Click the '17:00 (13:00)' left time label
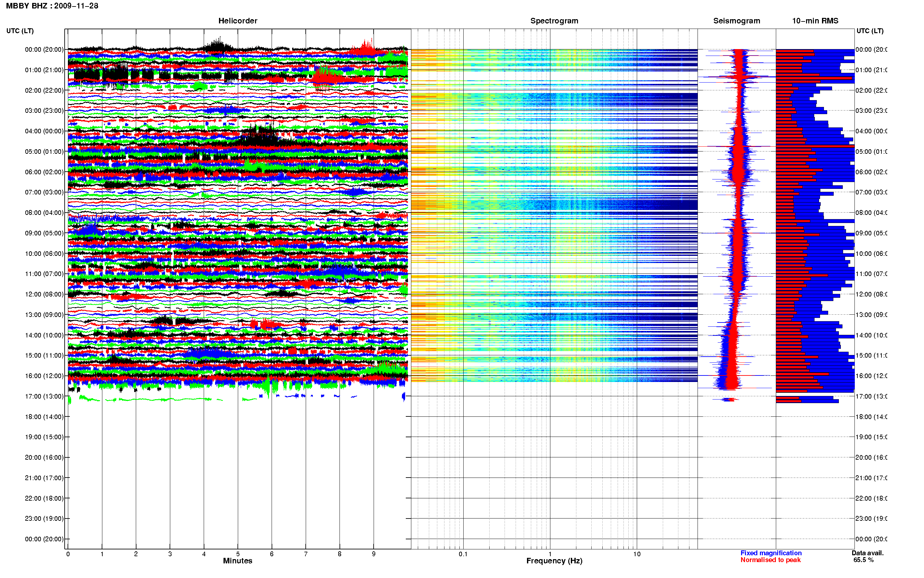Screen dimensions: 924x578 pos(44,396)
